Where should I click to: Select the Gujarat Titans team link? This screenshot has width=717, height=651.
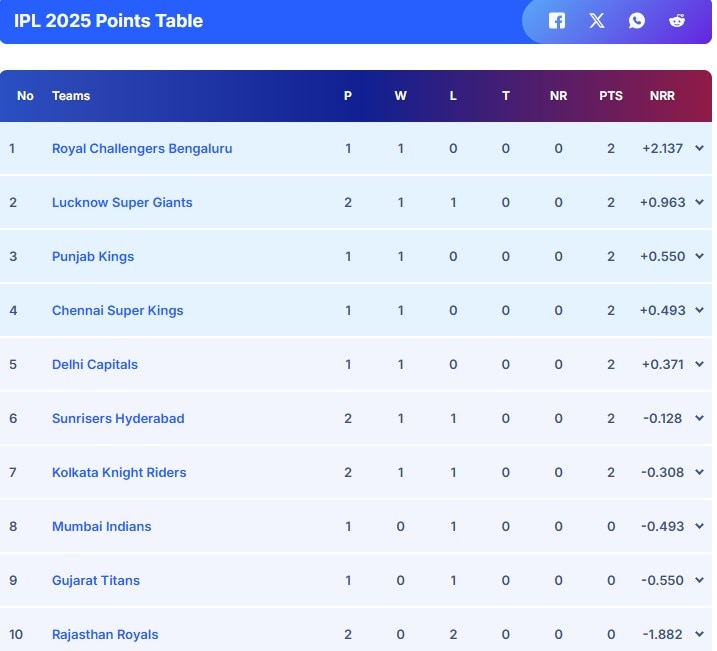pos(96,580)
